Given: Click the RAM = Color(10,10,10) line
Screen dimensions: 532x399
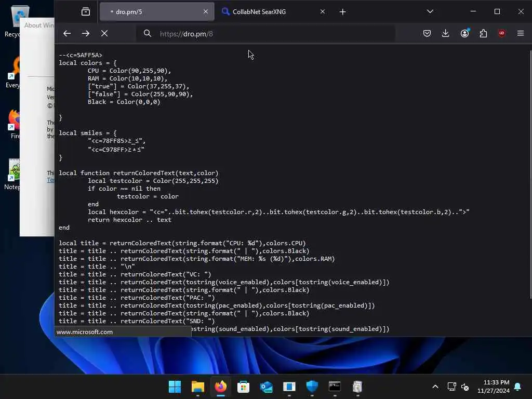Looking at the screenshot, I should coord(128,78).
